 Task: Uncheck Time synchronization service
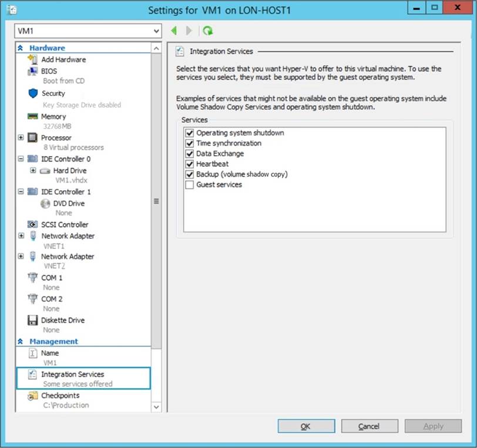click(x=189, y=143)
